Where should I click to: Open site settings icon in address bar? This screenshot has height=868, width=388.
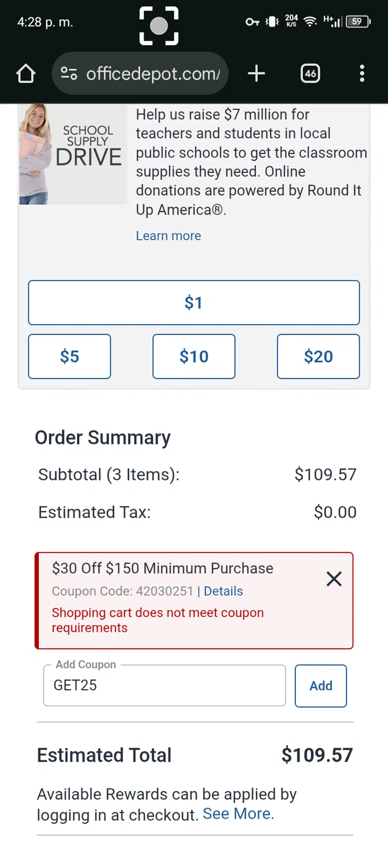pyautogui.click(x=69, y=74)
